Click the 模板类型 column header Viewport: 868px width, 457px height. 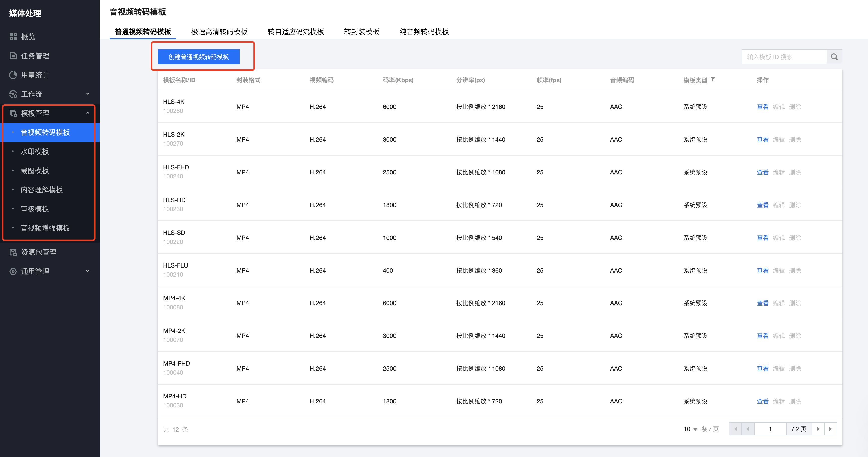click(695, 80)
